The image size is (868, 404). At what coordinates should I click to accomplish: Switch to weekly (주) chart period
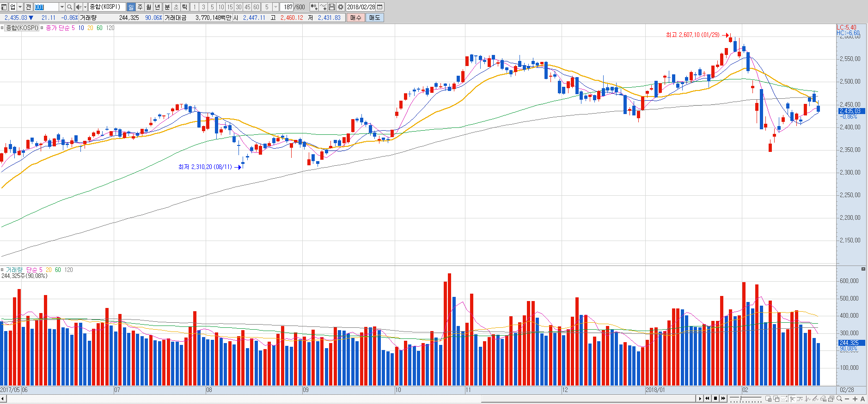tap(140, 7)
